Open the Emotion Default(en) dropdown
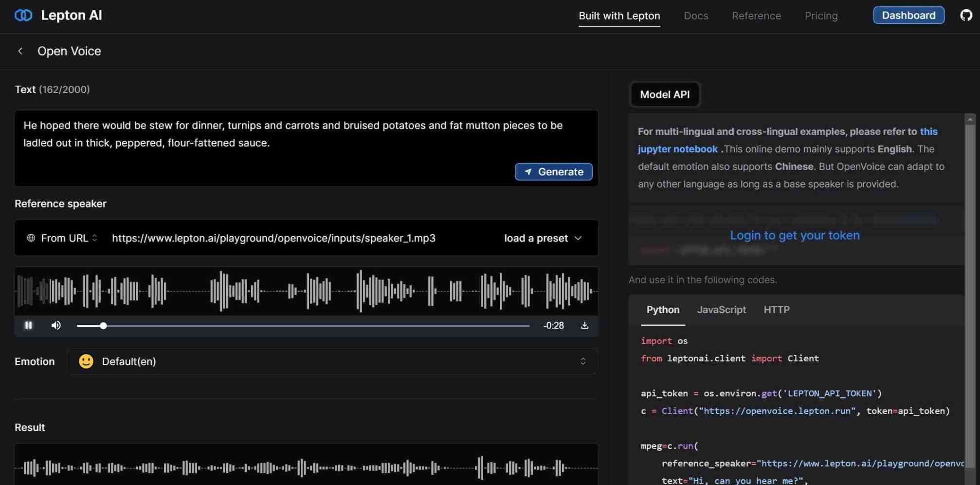Screen dimensions: 980x485 (x=332, y=361)
